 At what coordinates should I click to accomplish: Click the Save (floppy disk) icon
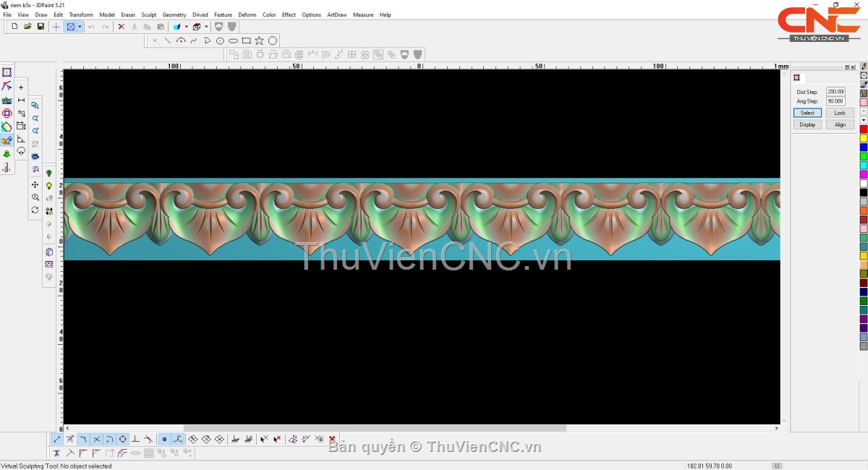click(41, 27)
